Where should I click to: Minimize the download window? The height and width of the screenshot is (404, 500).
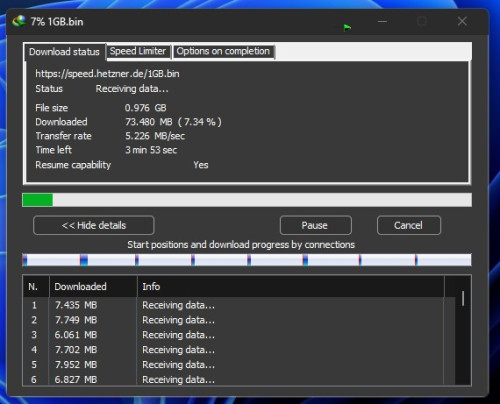[382, 22]
